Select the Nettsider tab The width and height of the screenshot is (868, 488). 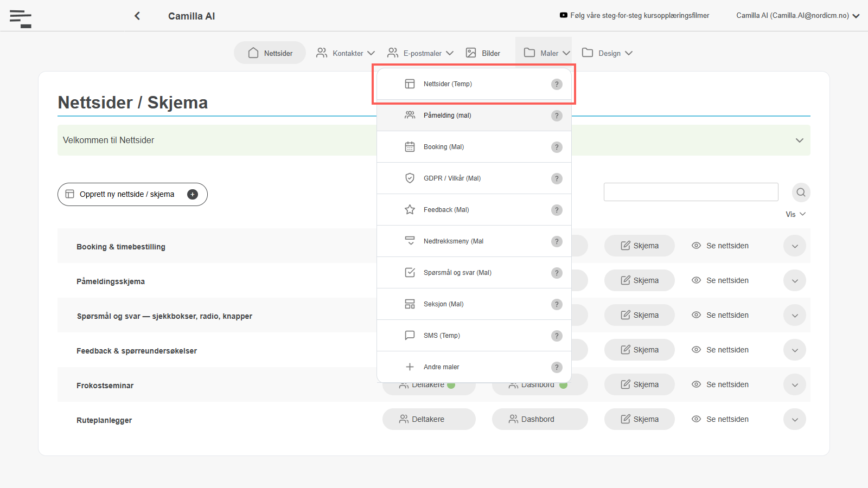click(270, 53)
